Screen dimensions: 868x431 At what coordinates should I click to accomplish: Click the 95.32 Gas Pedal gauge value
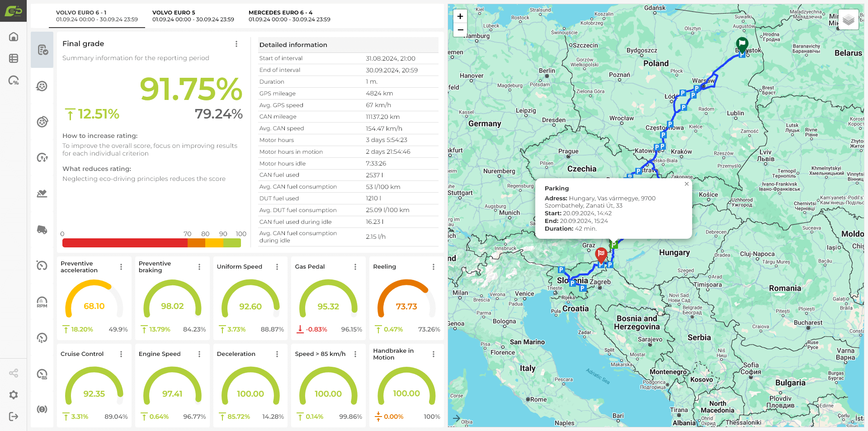tap(328, 307)
